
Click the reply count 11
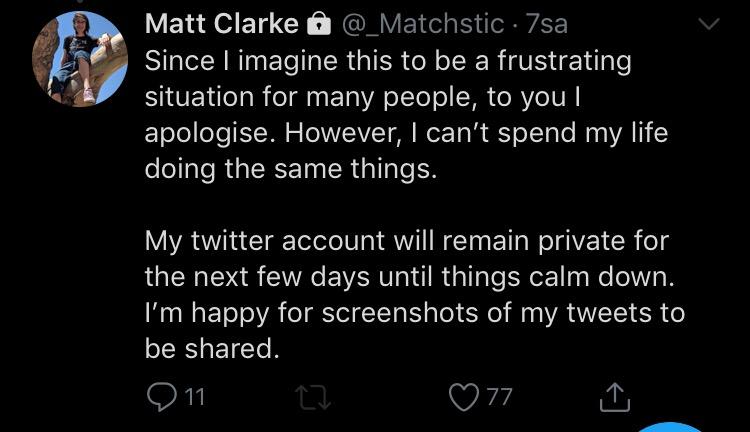195,397
